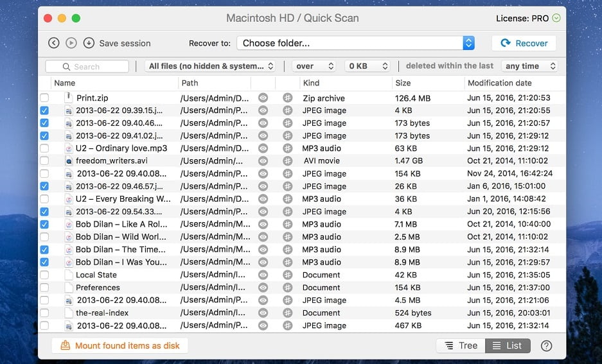Click the hex view icon for Preferences
Viewport: 602px width, 364px height.
[287, 288]
